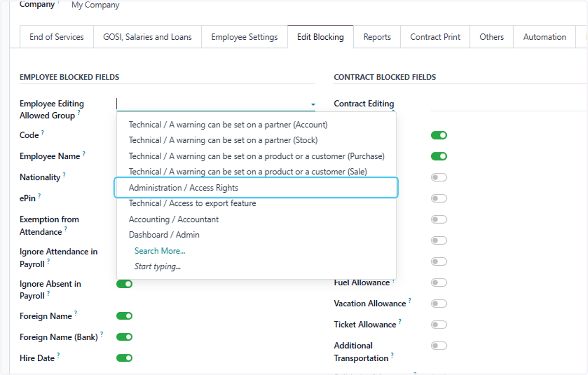Open the Contract Print tab
This screenshot has height=375, width=588.
(436, 37)
